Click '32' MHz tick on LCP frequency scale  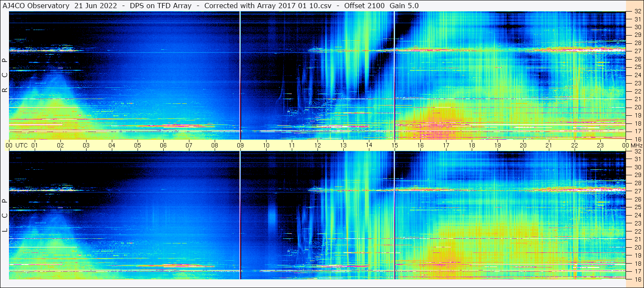(637, 151)
